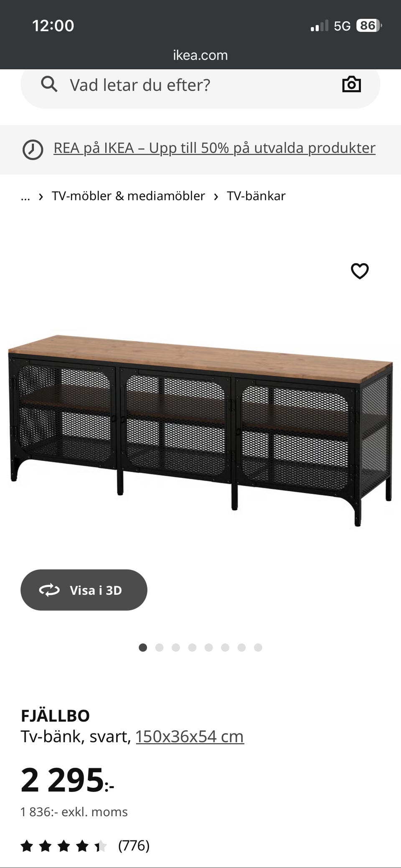The image size is (401, 868).
Task: Click the Vad letar du efter search field
Action: (200, 85)
